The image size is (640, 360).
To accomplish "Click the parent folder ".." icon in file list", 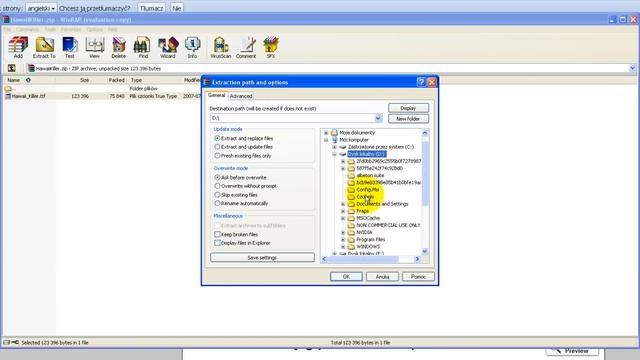I will tap(8, 88).
